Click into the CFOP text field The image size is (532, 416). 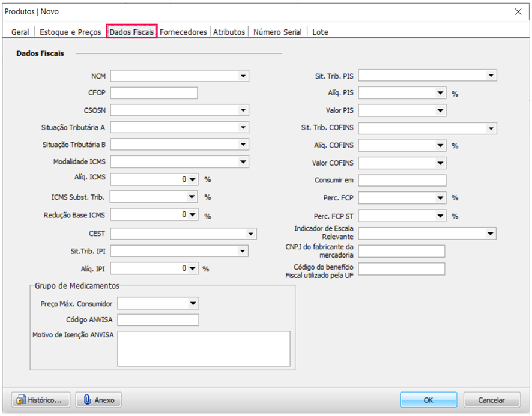click(x=154, y=93)
